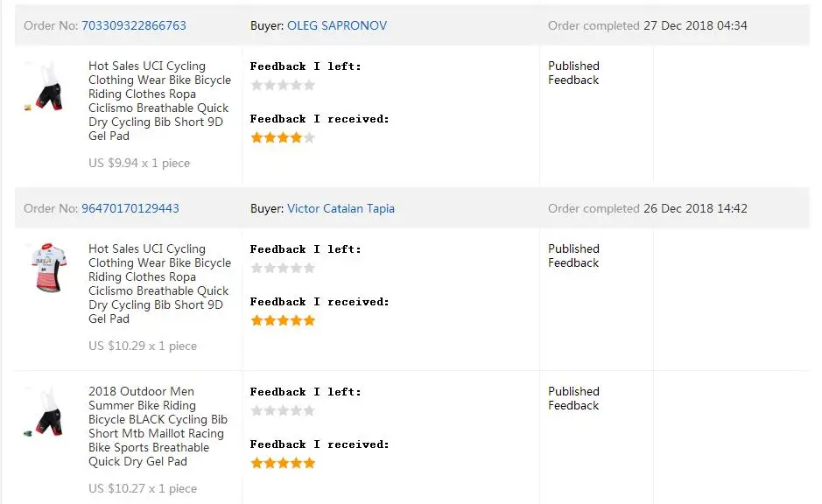Screen dimensions: 822x504
Task: Click gray stars left for US $10.27 item
Action: click(x=283, y=410)
